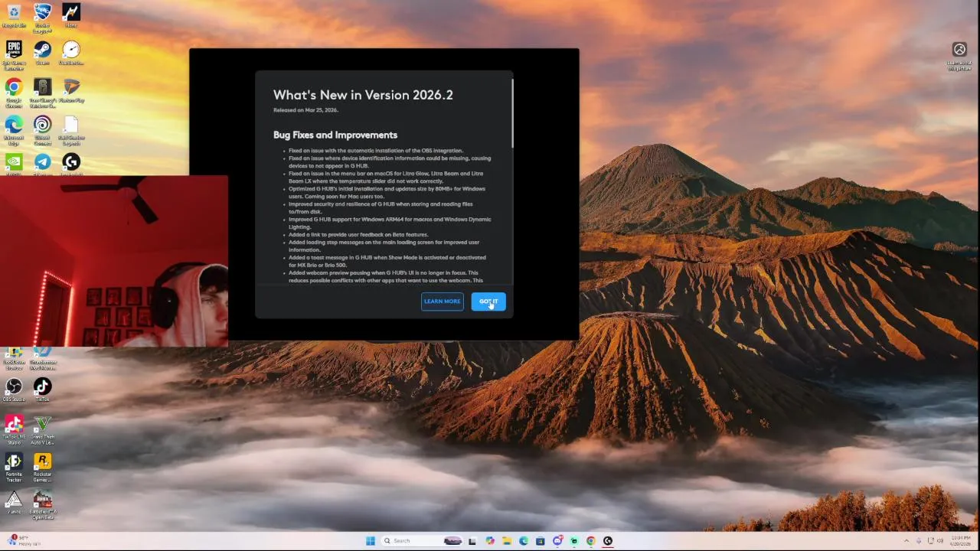The image size is (980, 551).
Task: Open Microsoft Edge from the taskbar
Action: (524, 541)
